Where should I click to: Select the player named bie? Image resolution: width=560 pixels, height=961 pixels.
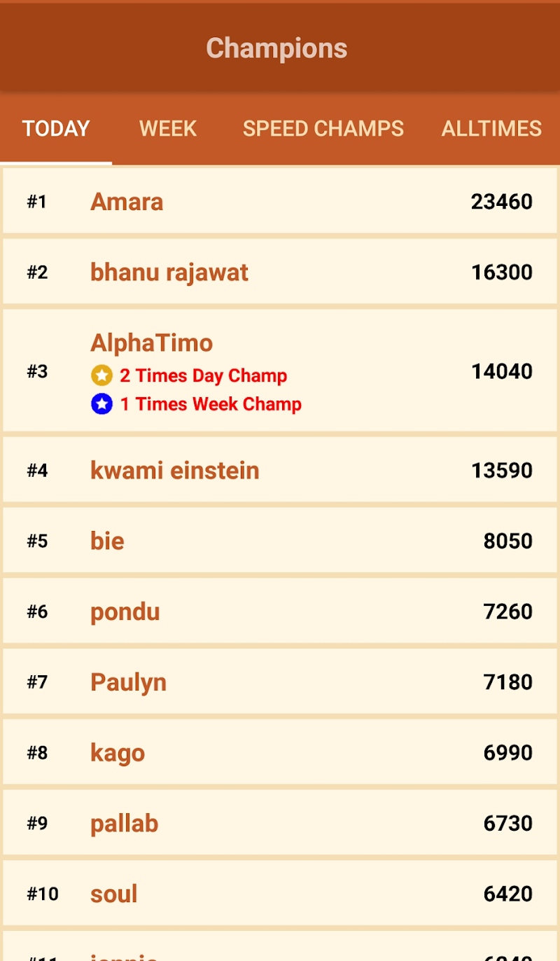107,541
